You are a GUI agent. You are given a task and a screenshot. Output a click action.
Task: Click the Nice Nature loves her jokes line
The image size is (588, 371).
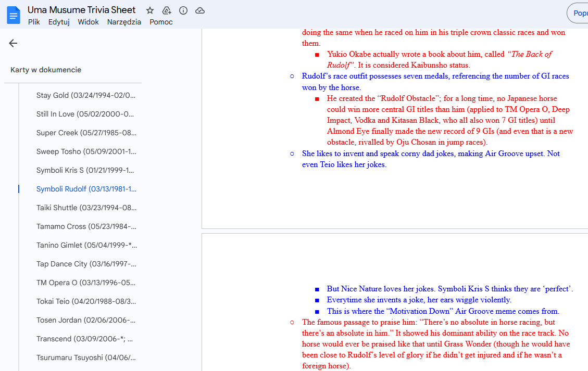click(449, 289)
